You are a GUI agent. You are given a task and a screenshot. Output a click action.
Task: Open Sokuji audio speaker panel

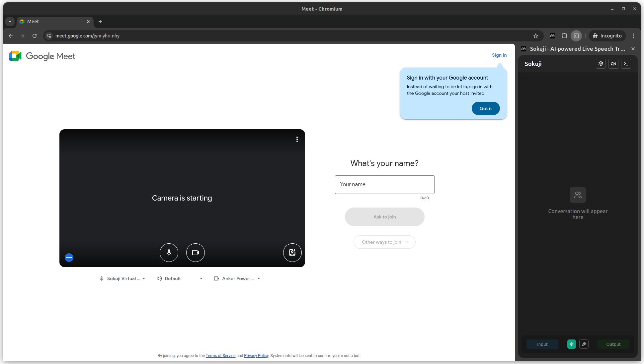613,64
